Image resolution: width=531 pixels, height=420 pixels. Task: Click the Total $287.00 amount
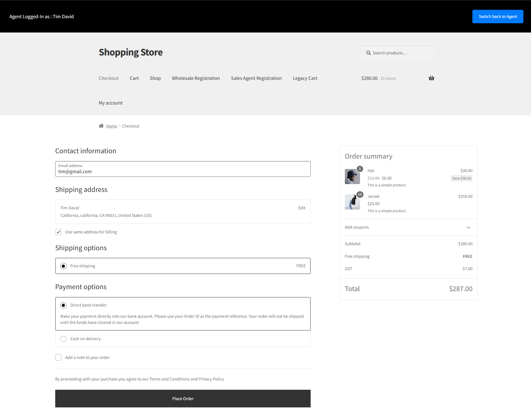tap(461, 289)
